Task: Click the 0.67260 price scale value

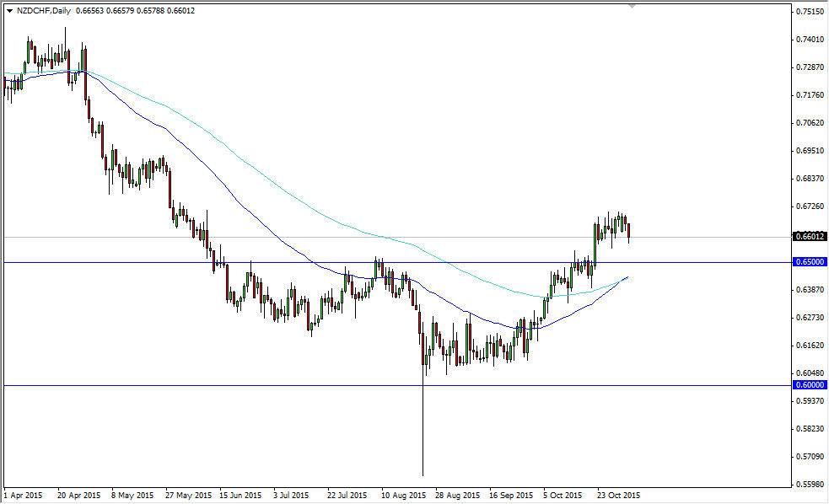Action: coord(810,206)
